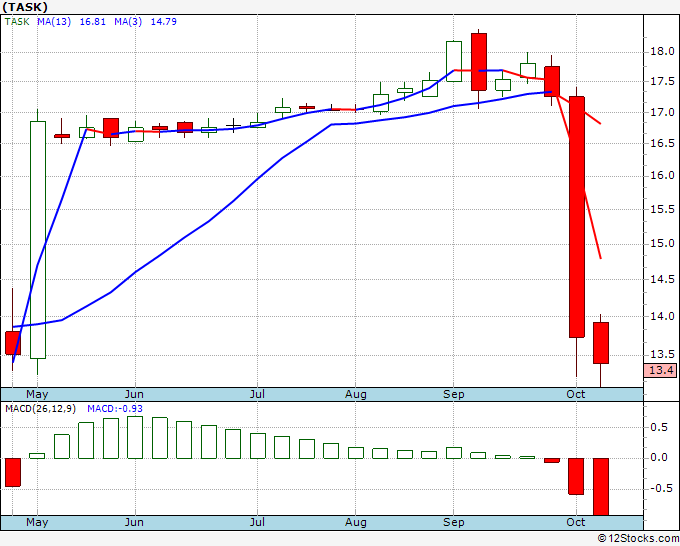Image resolution: width=680 pixels, height=546 pixels.
Task: Click the 14.0 price axis label
Action: pyautogui.click(x=662, y=316)
